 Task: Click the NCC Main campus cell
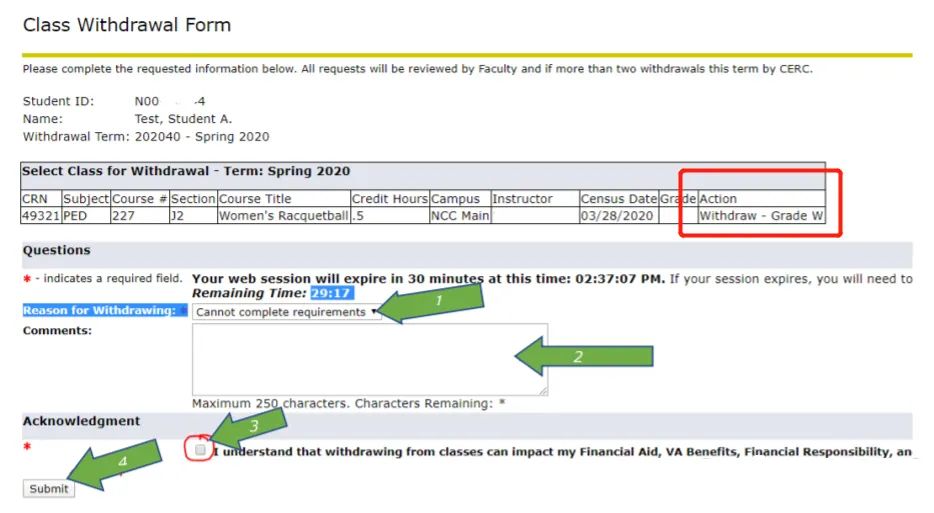click(x=459, y=216)
